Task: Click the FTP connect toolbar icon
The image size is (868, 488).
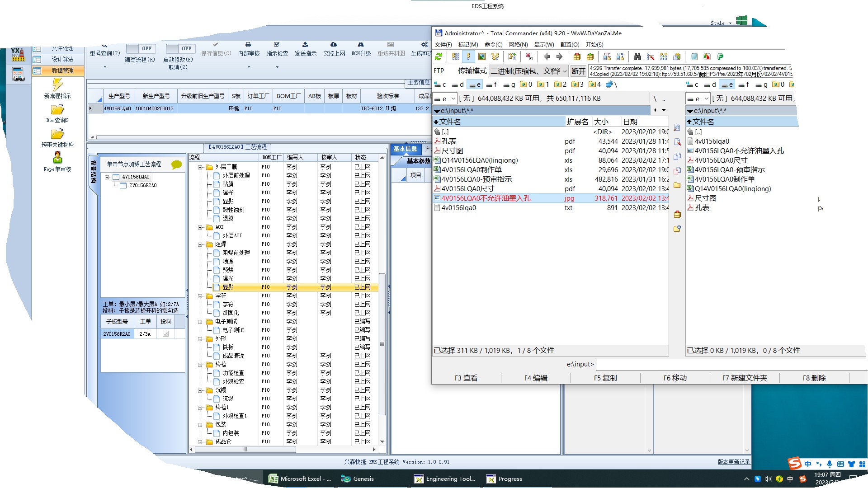Action: (607, 56)
